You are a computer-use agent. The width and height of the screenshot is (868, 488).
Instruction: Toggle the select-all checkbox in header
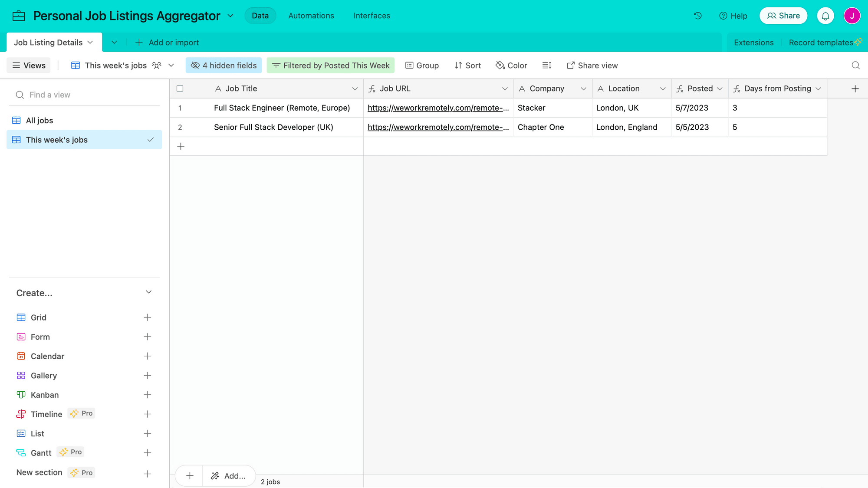(x=180, y=88)
